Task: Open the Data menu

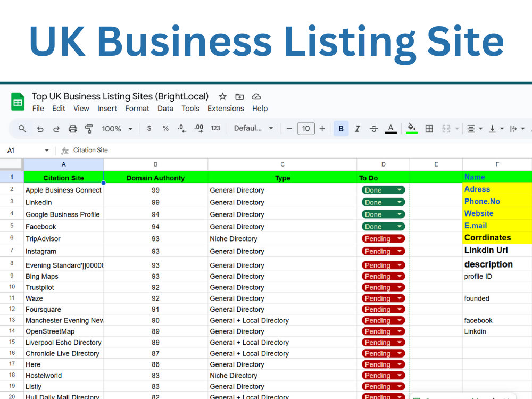Action: (x=165, y=108)
